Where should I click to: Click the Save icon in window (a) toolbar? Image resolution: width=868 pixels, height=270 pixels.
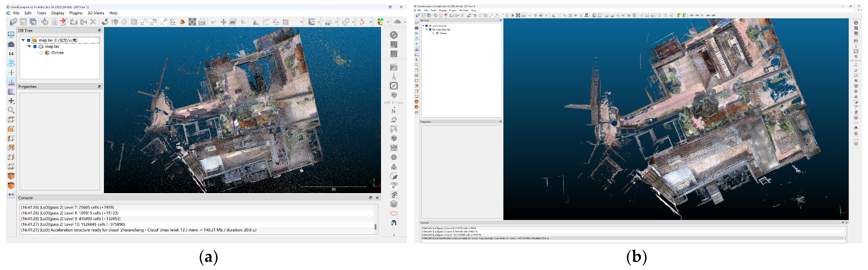[23, 22]
